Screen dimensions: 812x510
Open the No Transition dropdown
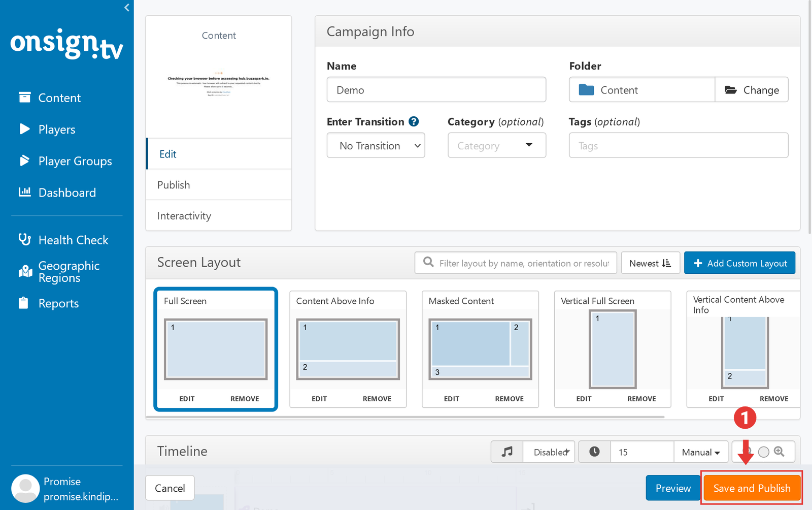(x=376, y=146)
